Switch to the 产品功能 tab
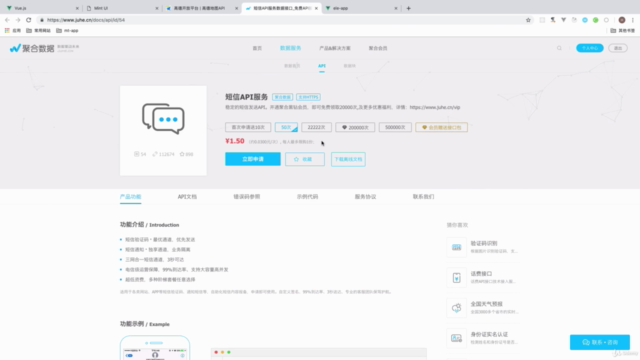The width and height of the screenshot is (640, 360). pos(131,197)
